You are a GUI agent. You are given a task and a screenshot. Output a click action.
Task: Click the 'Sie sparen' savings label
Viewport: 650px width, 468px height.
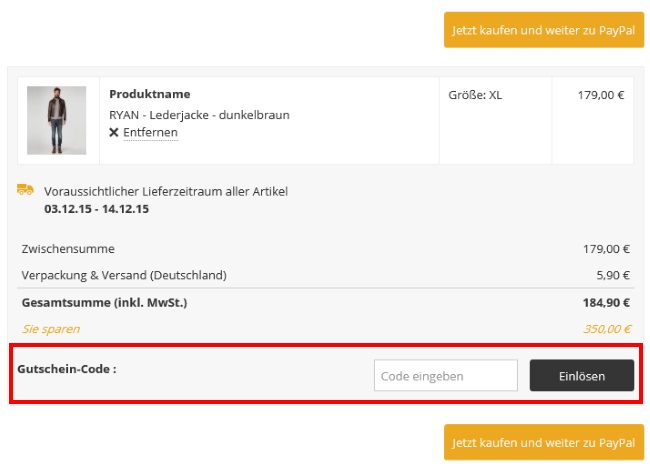click(51, 329)
